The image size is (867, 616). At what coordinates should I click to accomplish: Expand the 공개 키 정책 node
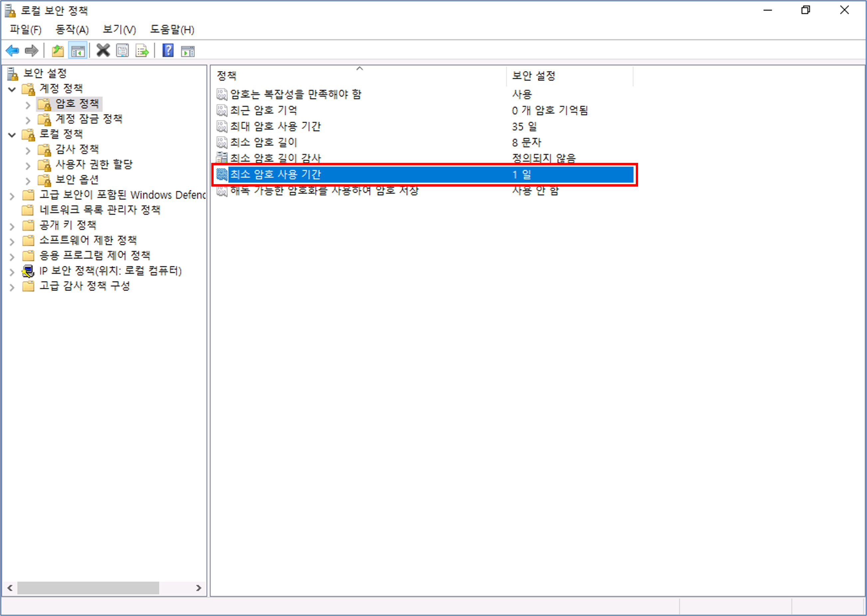[12, 226]
